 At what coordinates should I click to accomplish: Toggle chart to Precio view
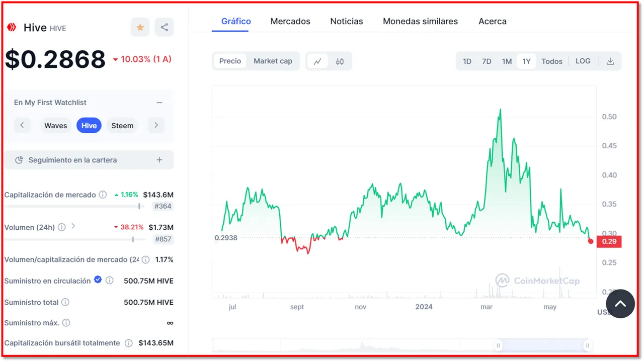point(230,61)
